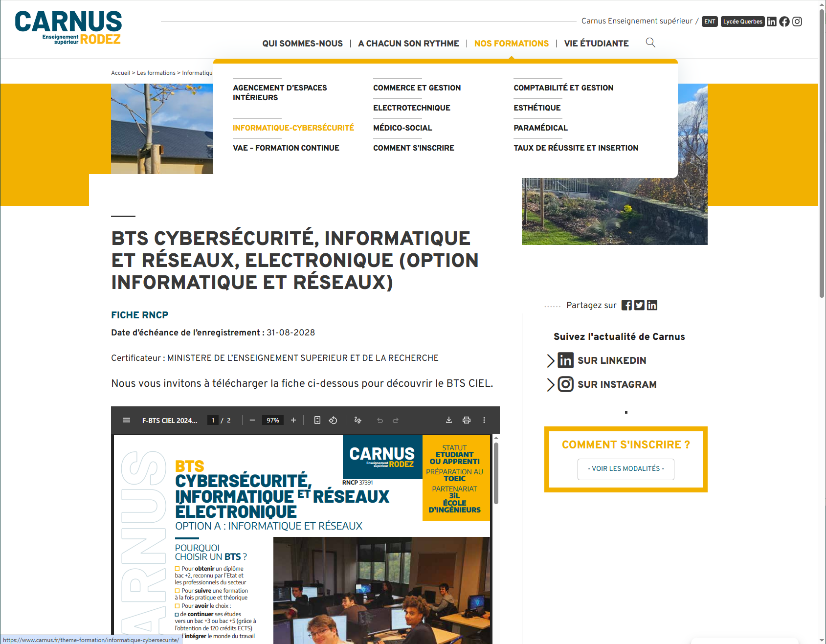Open PDF viewer more actions menu
The image size is (826, 644).
pos(484,420)
